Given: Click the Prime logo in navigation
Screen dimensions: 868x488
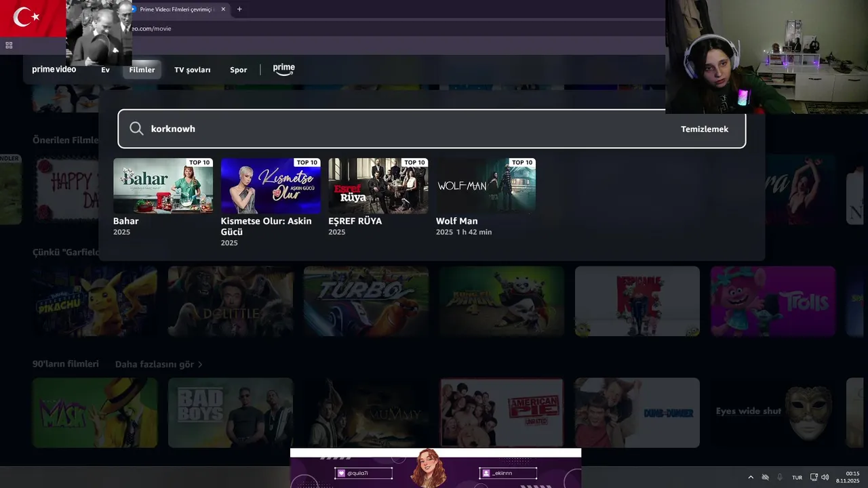Looking at the screenshot, I should [x=283, y=69].
